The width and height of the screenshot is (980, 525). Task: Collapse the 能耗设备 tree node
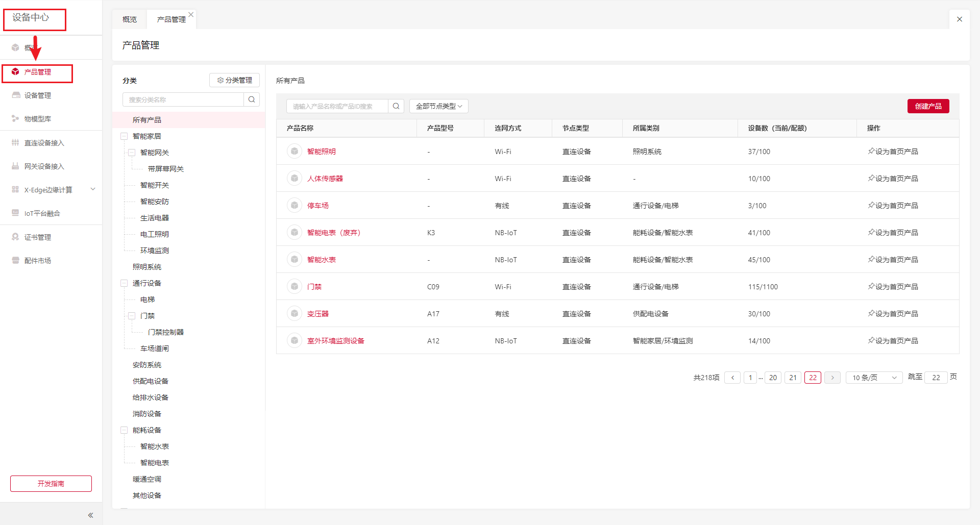124,430
